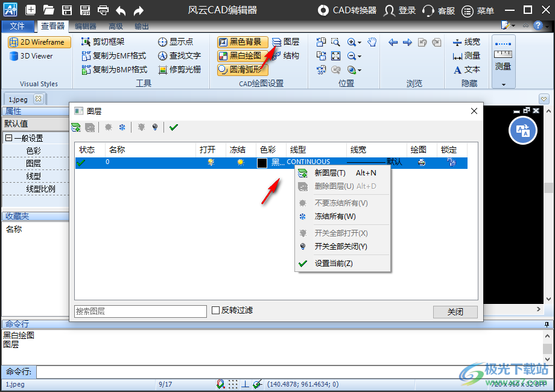Image resolution: width=555 pixels, height=392 pixels.
Task: Open the CAD转换器 converter
Action: pyautogui.click(x=347, y=10)
